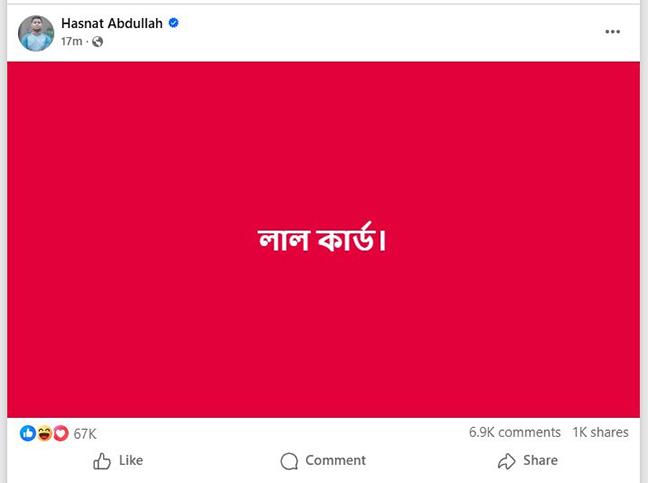Viewport: 648px width, 483px height.
Task: Click the blue thumbs-up reaction icon
Action: [x=28, y=433]
